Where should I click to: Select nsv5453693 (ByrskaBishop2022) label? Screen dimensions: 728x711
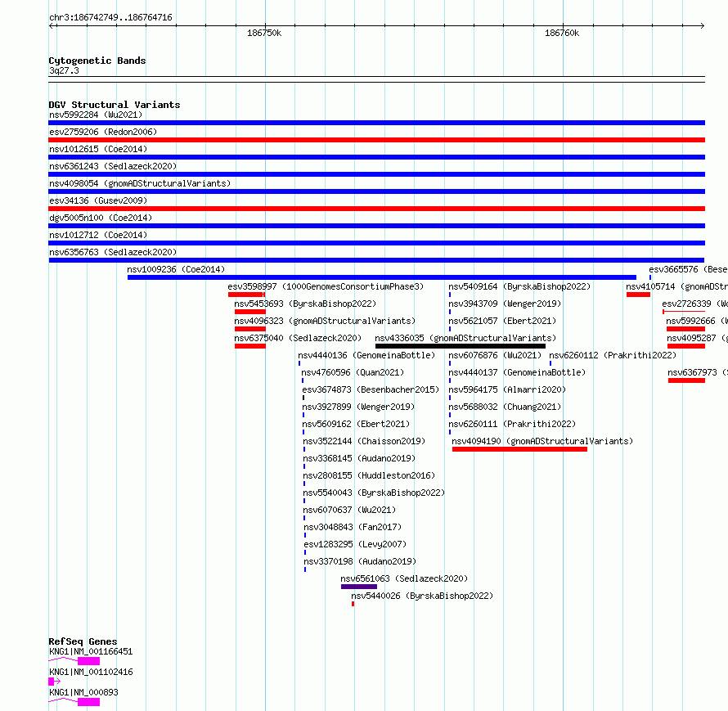pyautogui.click(x=305, y=304)
